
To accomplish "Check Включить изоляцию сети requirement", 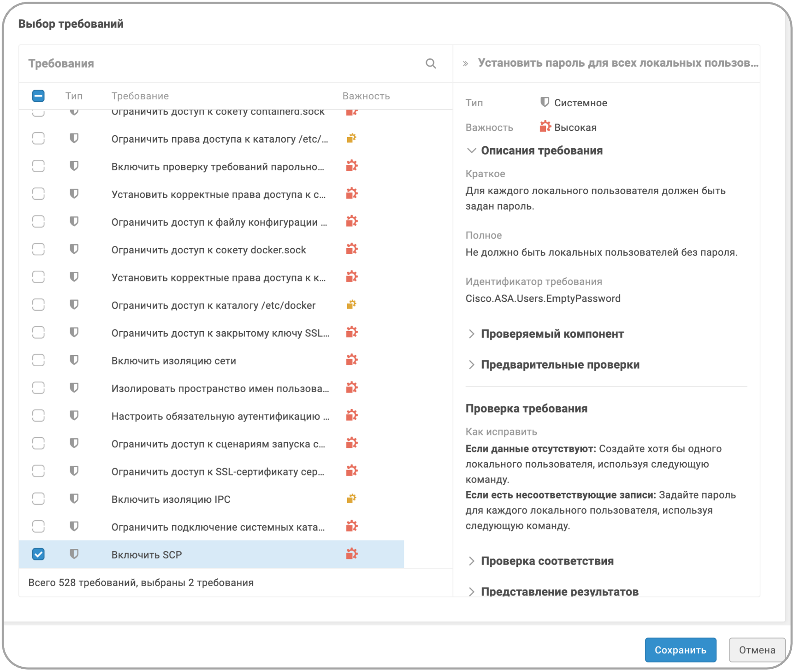I will 38,360.
